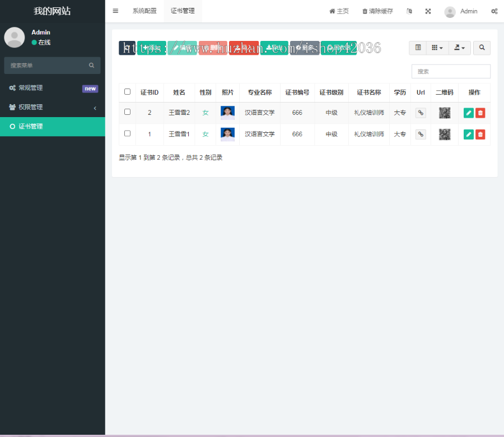The image size is (504, 437).
Task: Open settings gears icon at top right
Action: coord(494,11)
